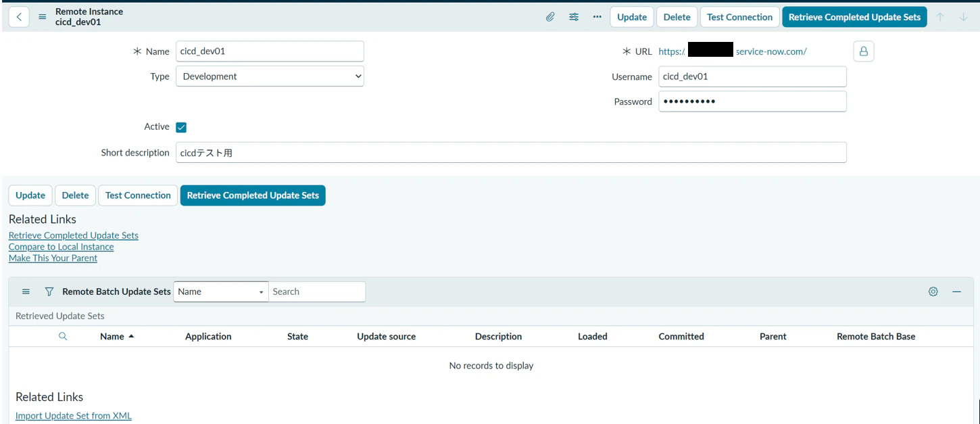The width and height of the screenshot is (980, 424).
Task: Go to previous record with up arrow
Action: 940,17
